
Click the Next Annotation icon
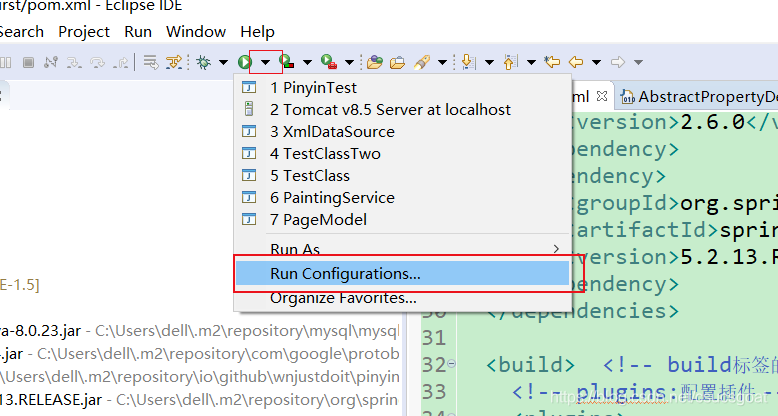[468, 62]
